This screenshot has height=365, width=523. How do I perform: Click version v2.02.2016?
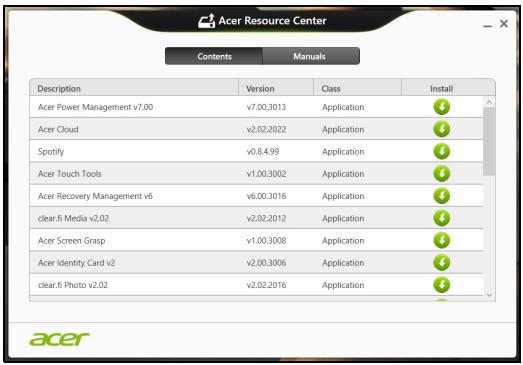point(266,285)
